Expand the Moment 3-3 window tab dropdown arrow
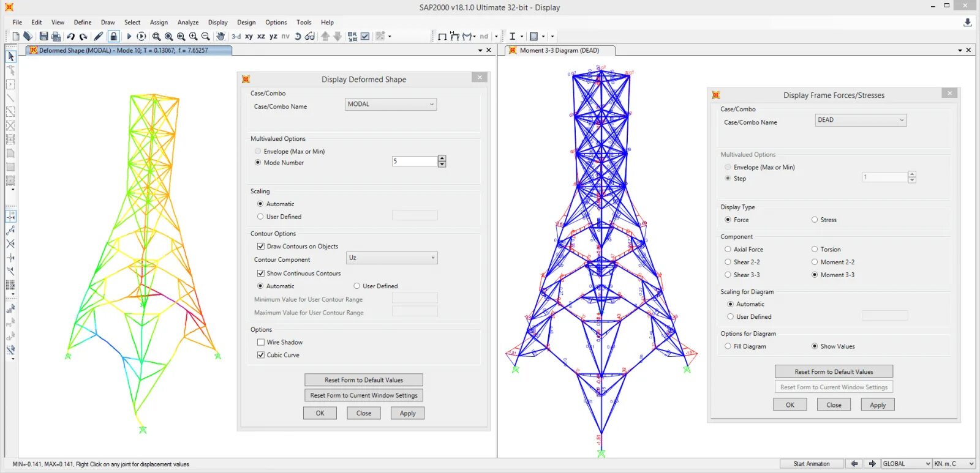The image size is (980, 473). tap(960, 51)
